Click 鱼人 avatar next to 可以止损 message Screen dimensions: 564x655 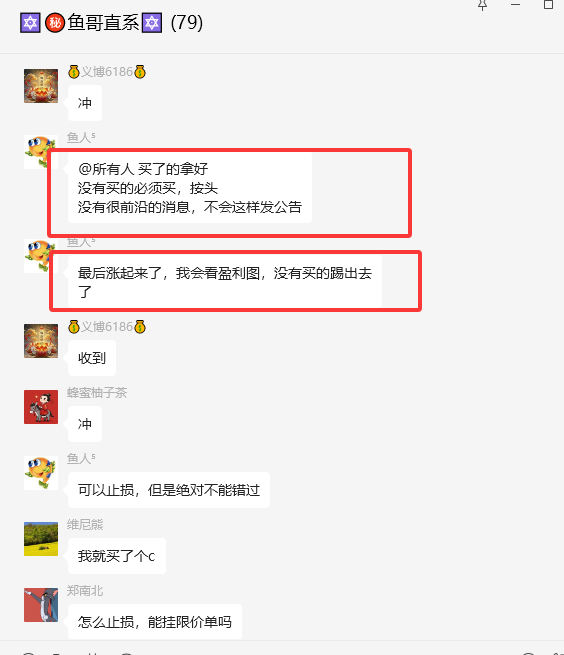click(x=41, y=473)
